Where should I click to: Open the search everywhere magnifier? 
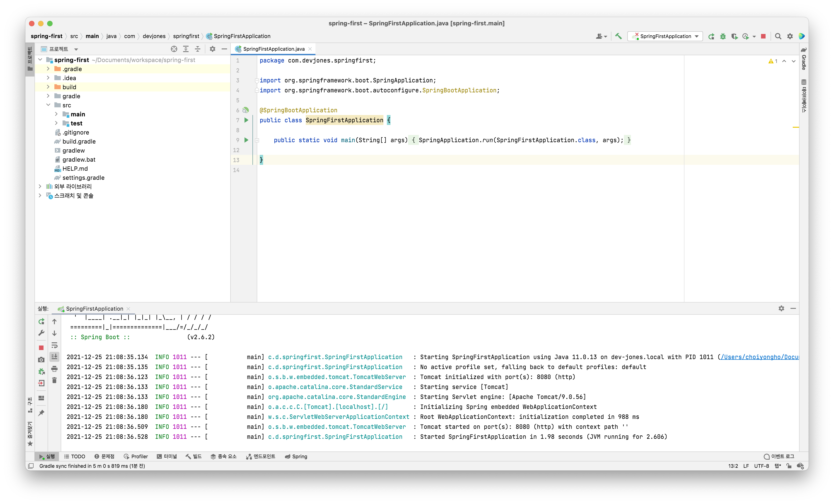tap(778, 36)
